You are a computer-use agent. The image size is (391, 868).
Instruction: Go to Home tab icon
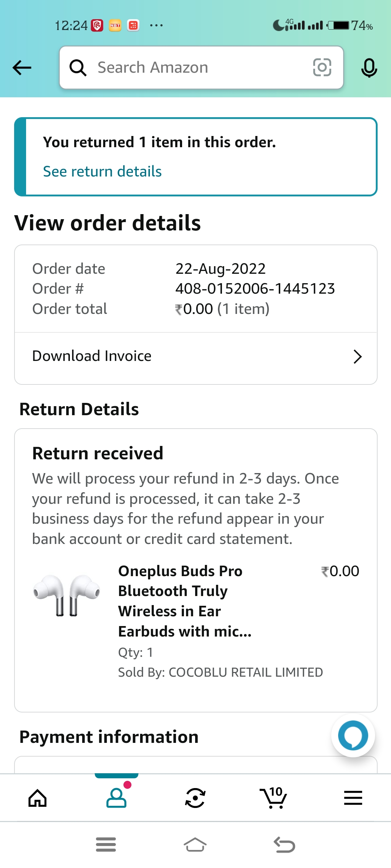(38, 798)
